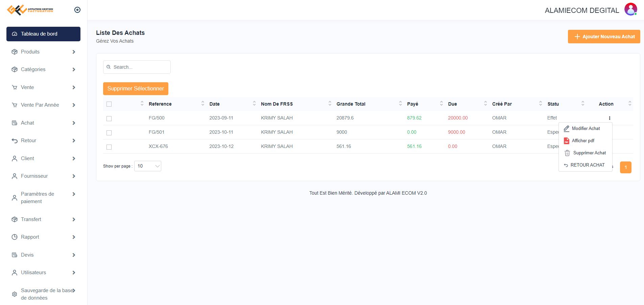Screen dimensions: 644x305
Task: Click the database backup gear icon
Action: coord(15,294)
